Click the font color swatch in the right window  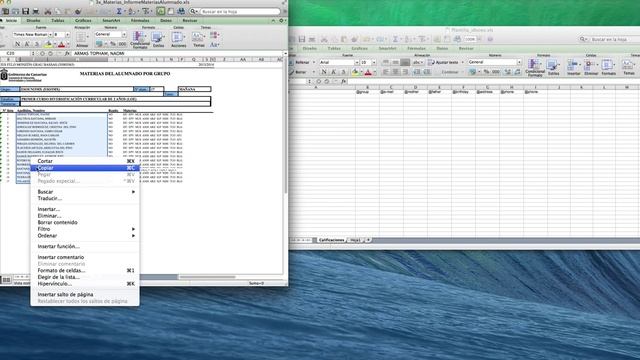pyautogui.click(x=368, y=72)
